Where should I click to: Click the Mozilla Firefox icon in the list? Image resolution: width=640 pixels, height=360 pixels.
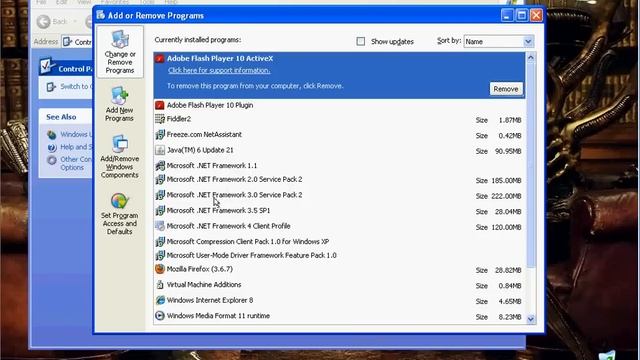[160, 269]
